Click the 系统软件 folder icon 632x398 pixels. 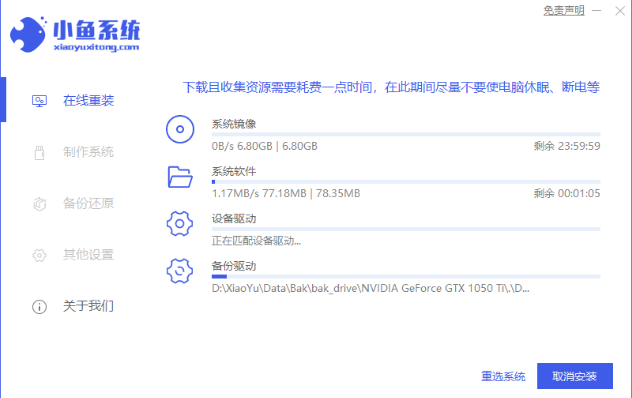(x=180, y=177)
